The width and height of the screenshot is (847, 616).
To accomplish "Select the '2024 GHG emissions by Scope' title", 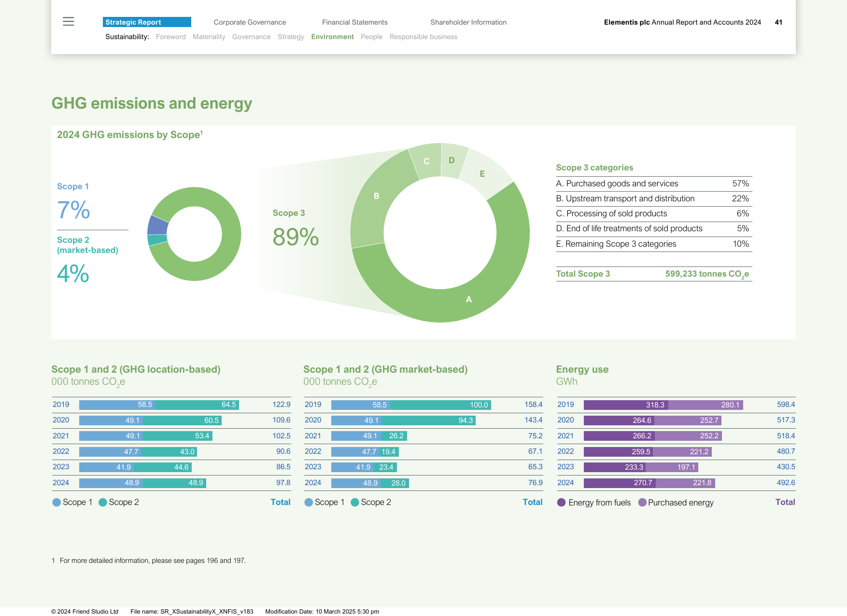I will point(130,135).
